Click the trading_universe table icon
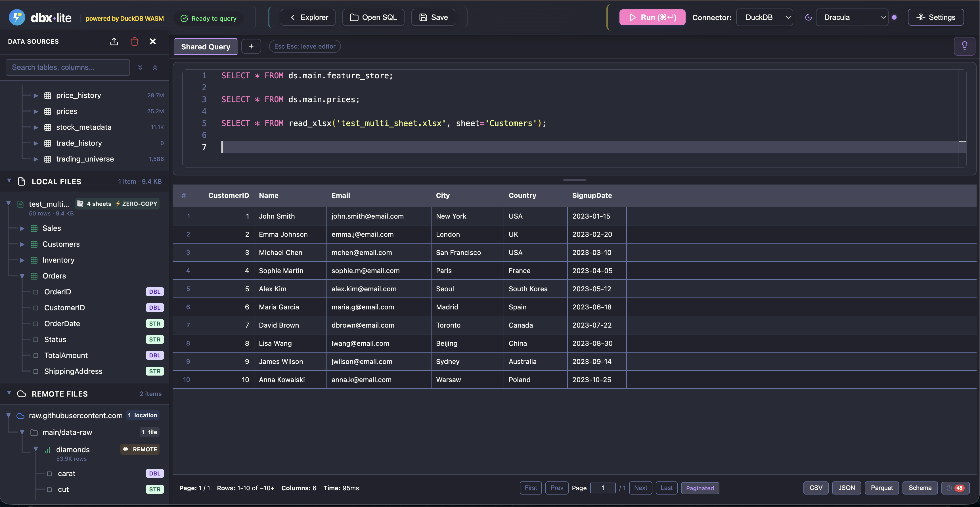Image resolution: width=980 pixels, height=507 pixels. (x=48, y=159)
